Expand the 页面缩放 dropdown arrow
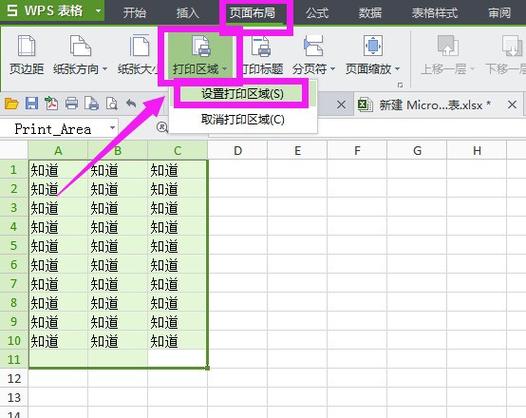This screenshot has height=418, width=526. [397, 69]
